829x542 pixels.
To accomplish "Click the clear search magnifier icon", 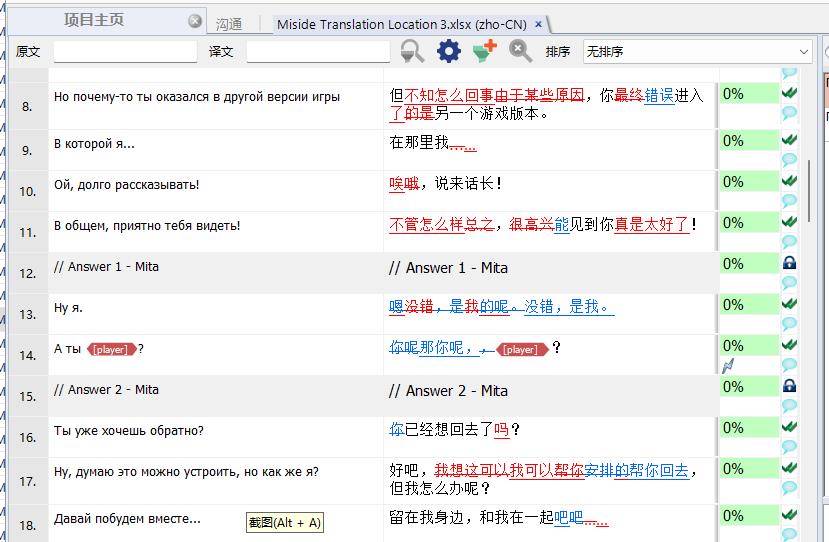I will (520, 51).
